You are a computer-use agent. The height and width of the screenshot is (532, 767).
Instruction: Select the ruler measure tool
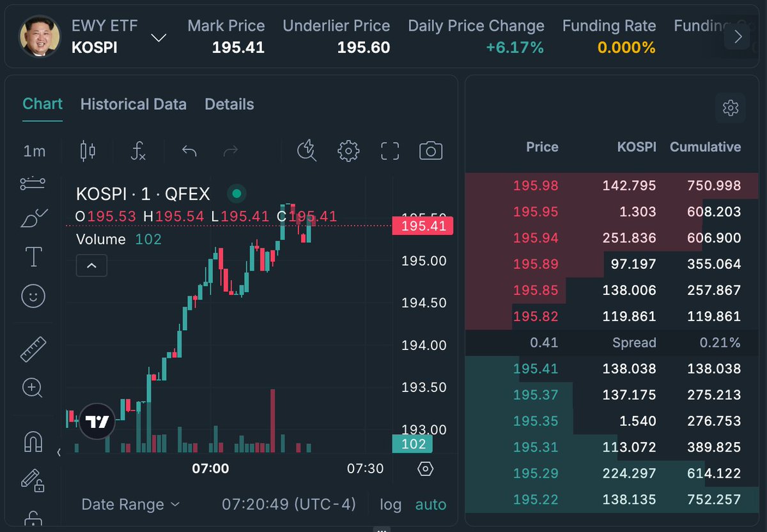click(x=33, y=349)
